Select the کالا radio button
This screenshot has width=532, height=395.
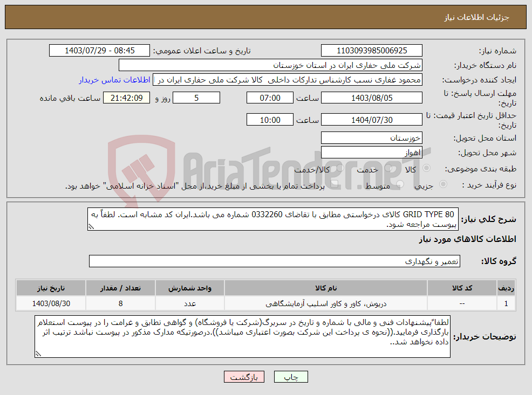[x=426, y=168]
